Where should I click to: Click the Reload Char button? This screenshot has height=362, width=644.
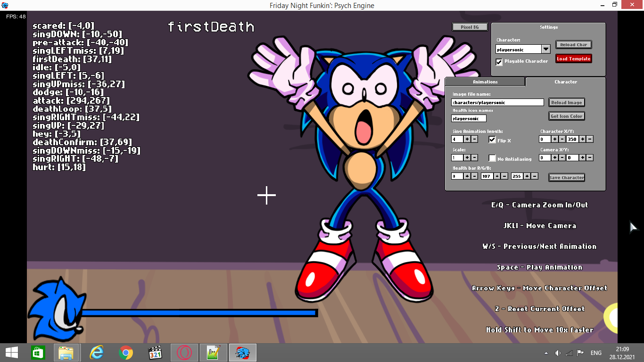point(573,44)
